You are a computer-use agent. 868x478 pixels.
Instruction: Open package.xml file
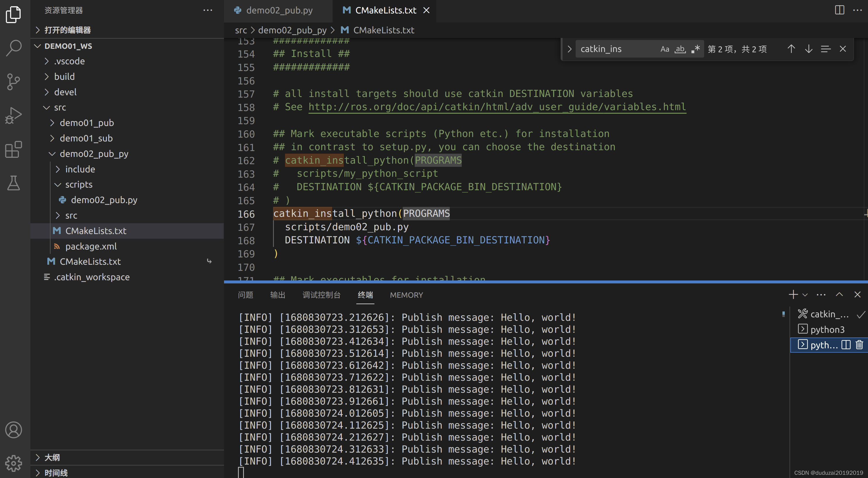tap(127, 246)
